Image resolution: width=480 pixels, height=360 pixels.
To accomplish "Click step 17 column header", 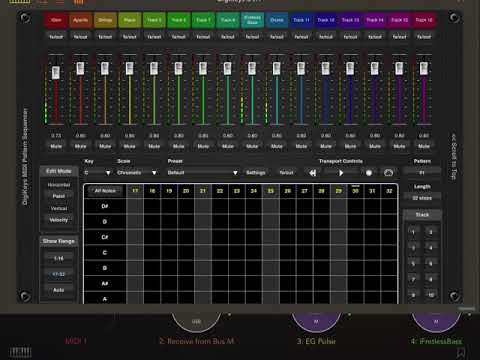I will click(x=135, y=191).
